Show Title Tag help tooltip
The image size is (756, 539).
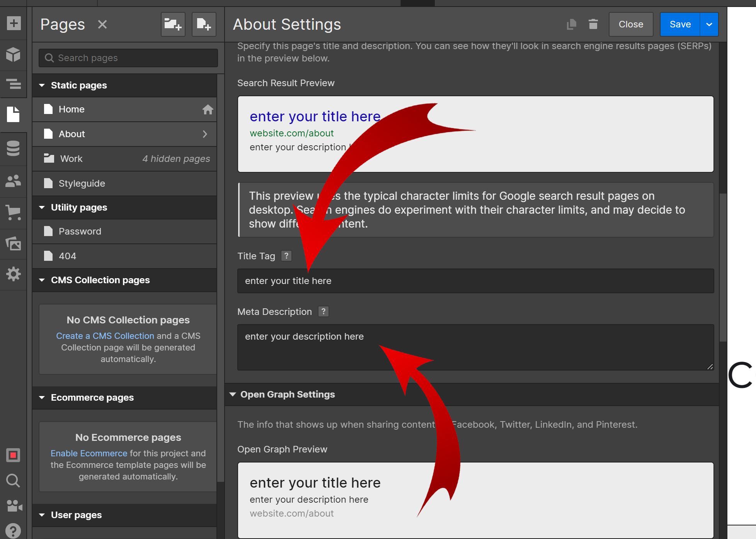pyautogui.click(x=286, y=256)
